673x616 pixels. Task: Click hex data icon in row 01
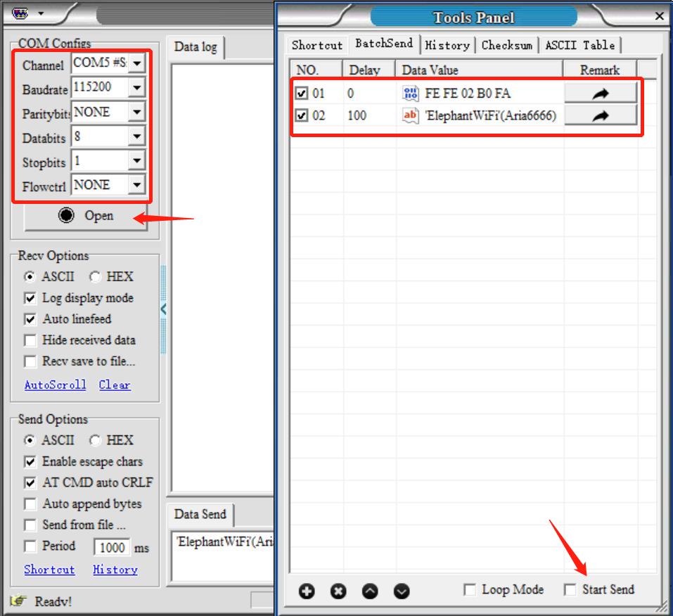[410, 93]
